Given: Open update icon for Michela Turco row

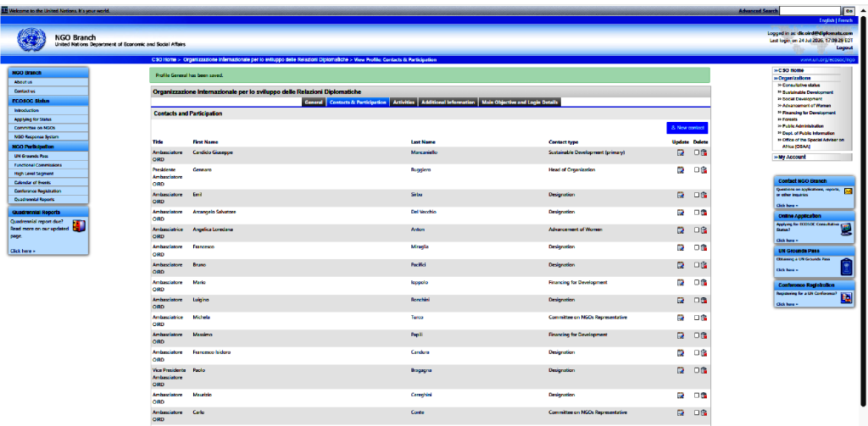Looking at the screenshot, I should 681,318.
